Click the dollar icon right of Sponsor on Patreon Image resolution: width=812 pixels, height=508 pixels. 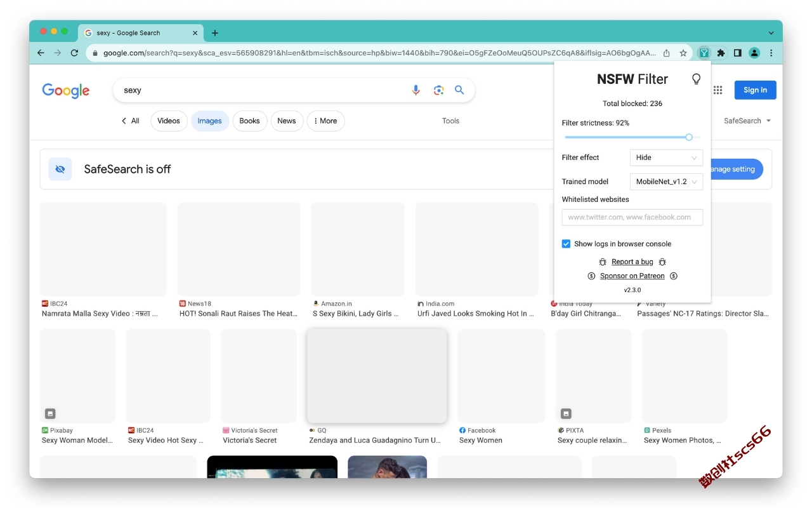pyautogui.click(x=674, y=276)
